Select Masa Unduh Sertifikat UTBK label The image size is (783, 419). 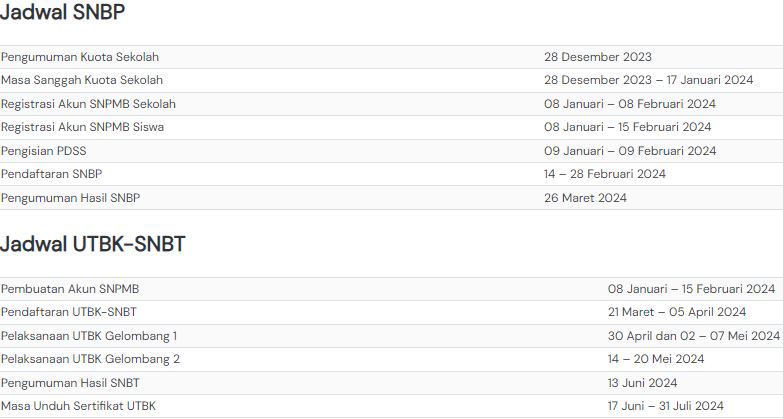point(79,406)
